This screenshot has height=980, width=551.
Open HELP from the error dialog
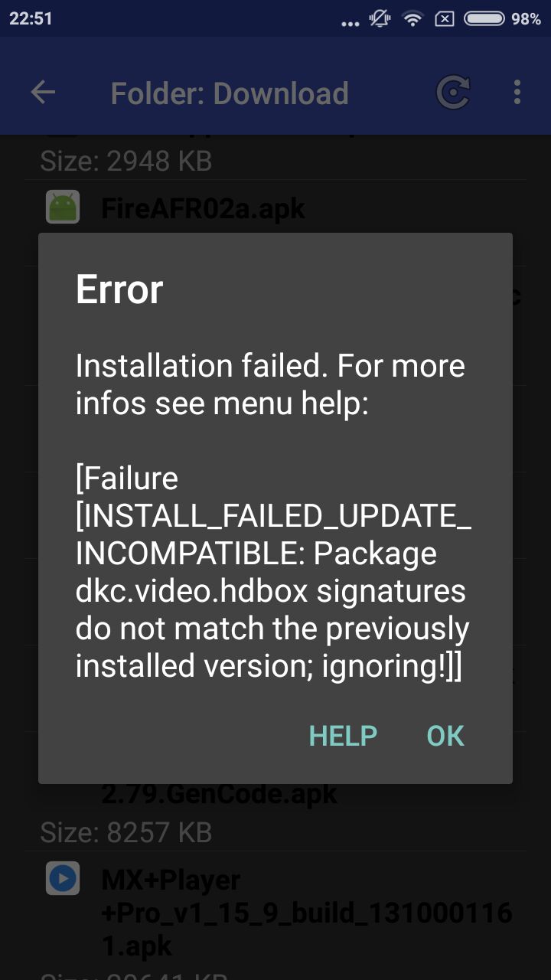click(343, 736)
